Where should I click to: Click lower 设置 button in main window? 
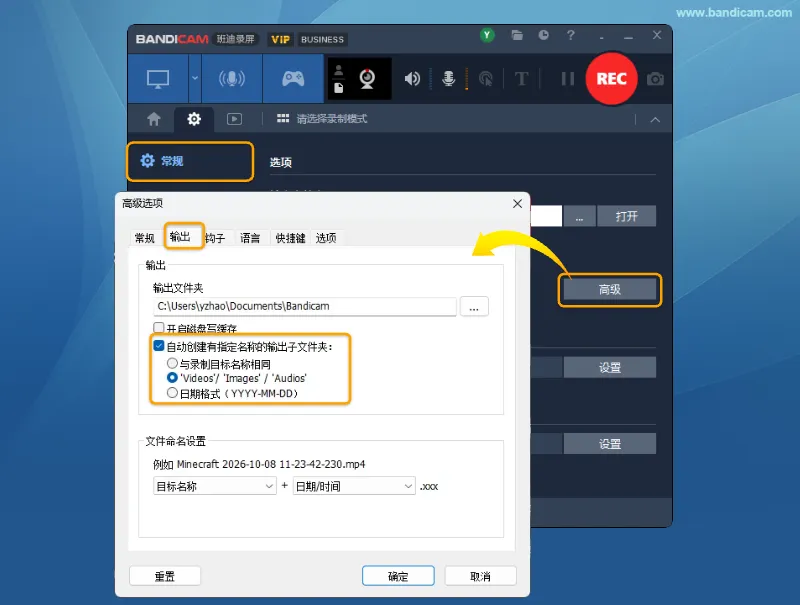tap(610, 444)
